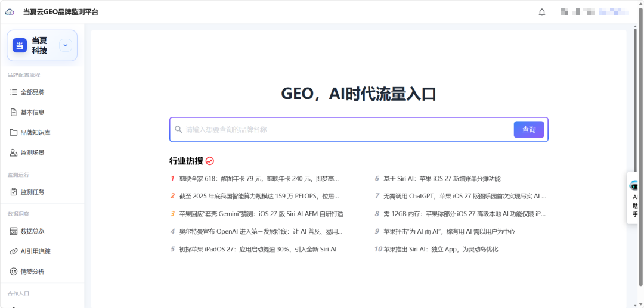This screenshot has height=308, width=644.
Task: Open the notification bell
Action: point(541,12)
